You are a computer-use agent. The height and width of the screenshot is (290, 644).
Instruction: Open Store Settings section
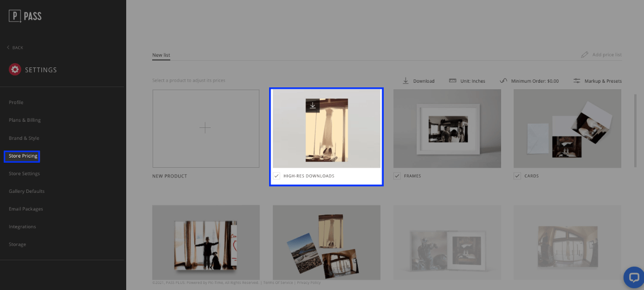click(24, 173)
